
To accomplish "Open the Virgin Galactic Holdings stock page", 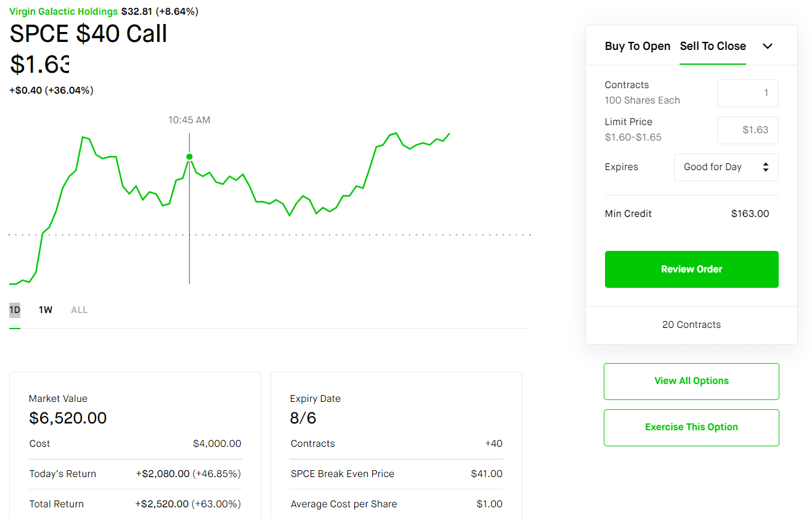I will pyautogui.click(x=63, y=11).
